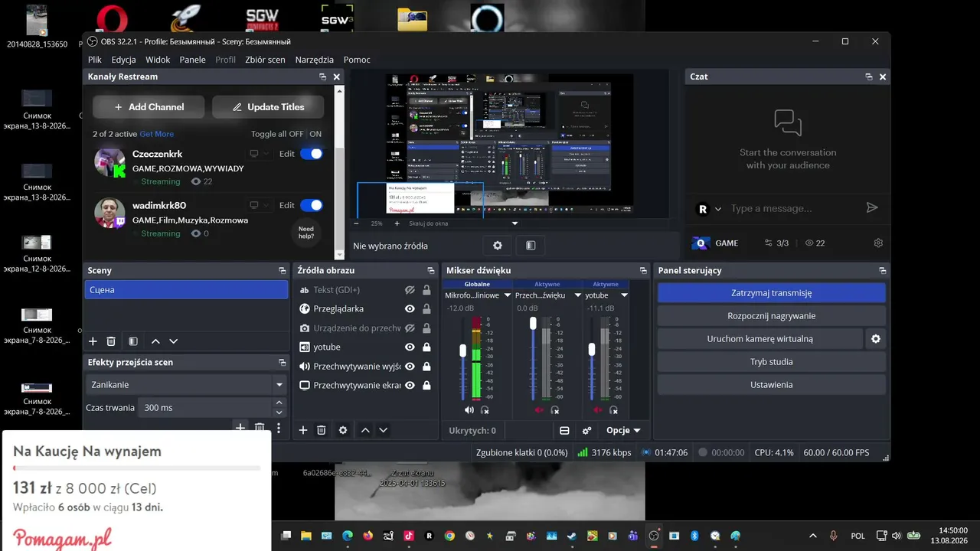
Task: Open the Zanikanie transition dropdown
Action: coord(185,385)
